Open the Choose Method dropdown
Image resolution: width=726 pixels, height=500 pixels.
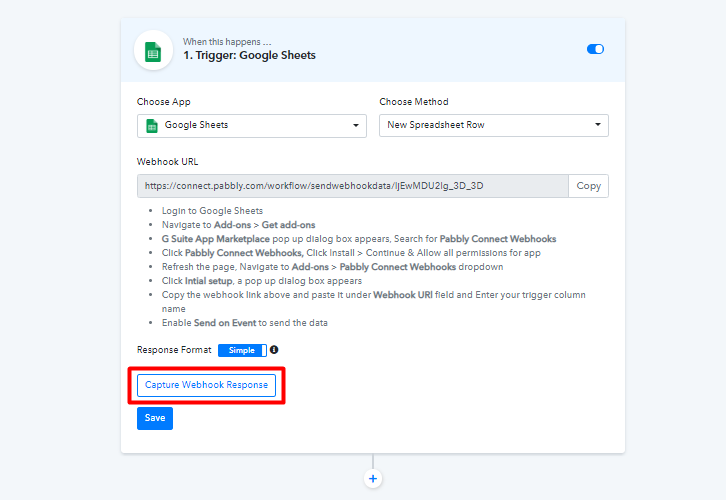tap(494, 125)
